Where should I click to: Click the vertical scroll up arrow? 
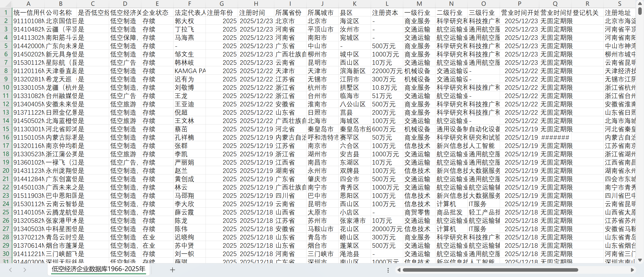coord(640,4)
